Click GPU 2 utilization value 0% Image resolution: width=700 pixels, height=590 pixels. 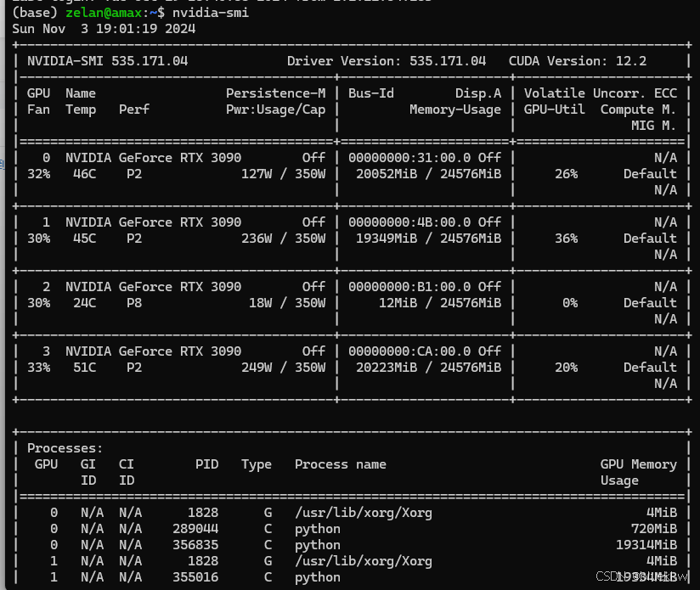(x=569, y=303)
